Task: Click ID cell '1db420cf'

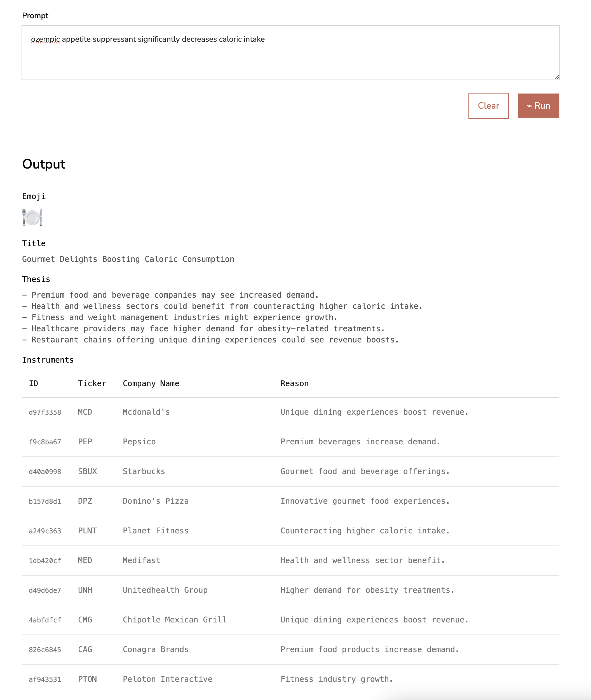Action: pyautogui.click(x=45, y=561)
